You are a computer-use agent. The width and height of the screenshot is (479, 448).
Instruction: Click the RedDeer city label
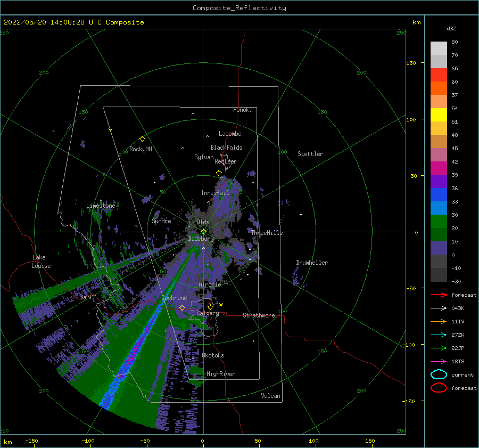click(x=226, y=161)
